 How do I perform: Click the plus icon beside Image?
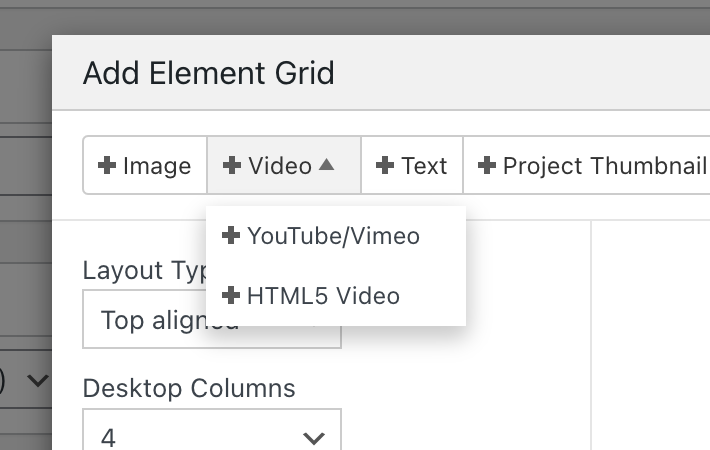tap(107, 166)
